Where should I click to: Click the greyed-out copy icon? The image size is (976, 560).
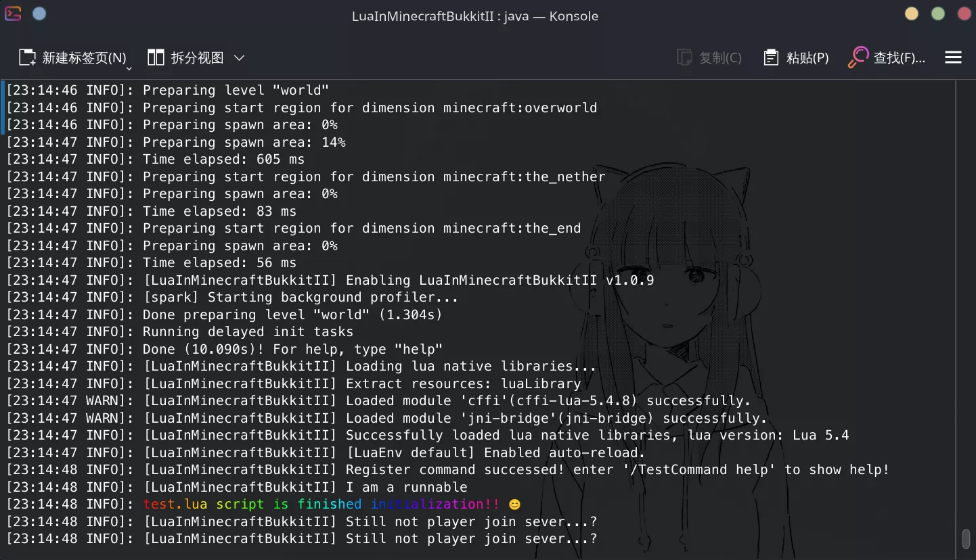[x=685, y=58]
